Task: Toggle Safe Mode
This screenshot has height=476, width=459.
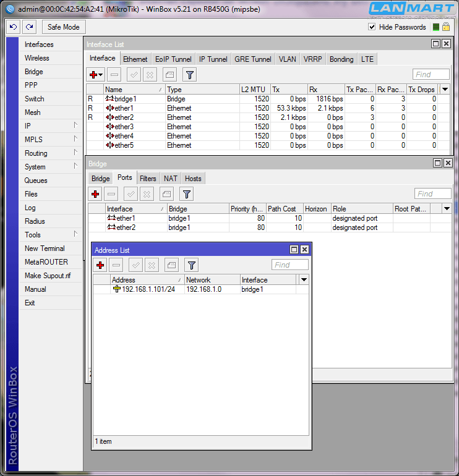Action: point(64,27)
